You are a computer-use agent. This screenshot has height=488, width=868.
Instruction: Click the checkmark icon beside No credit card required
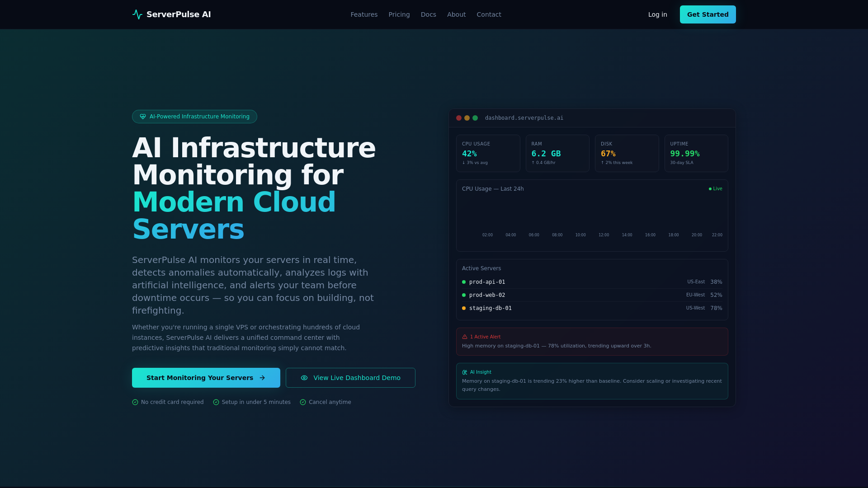(x=135, y=402)
